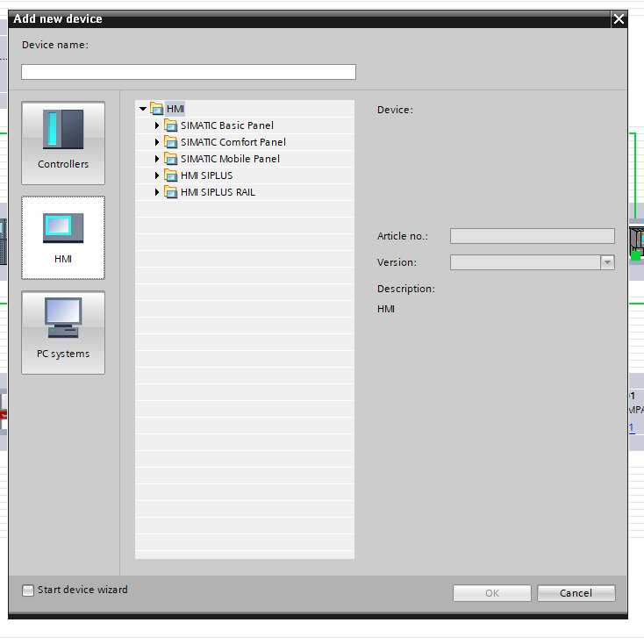Click the Article no. field
This screenshot has width=644, height=644.
tap(533, 236)
